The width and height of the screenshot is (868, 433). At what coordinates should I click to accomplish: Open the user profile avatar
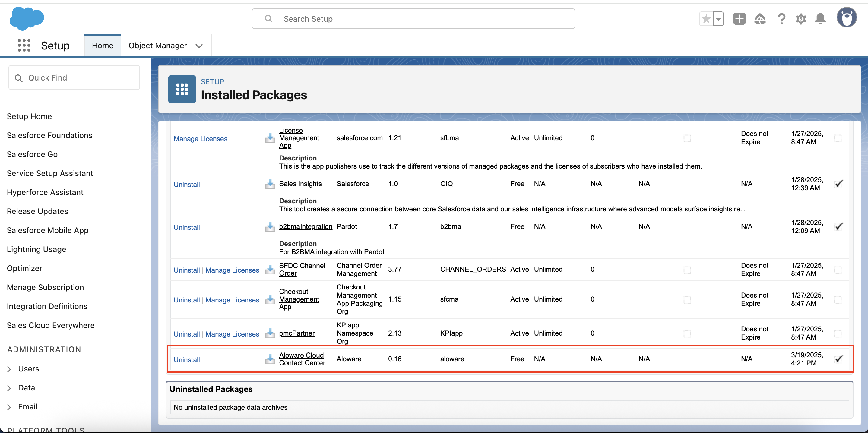pyautogui.click(x=846, y=18)
